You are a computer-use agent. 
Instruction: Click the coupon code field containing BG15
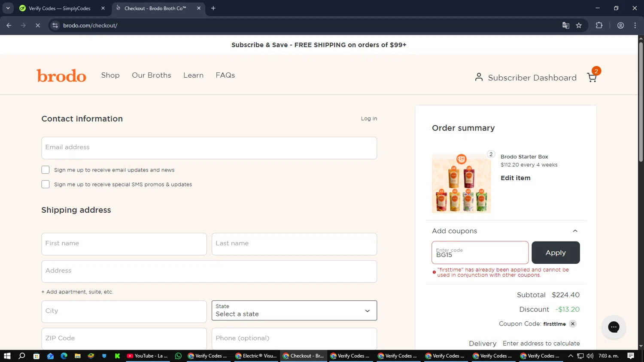pyautogui.click(x=480, y=253)
